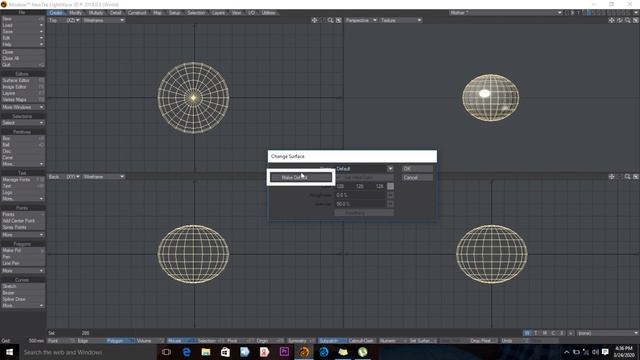Viewport: 640px width, 360px height.
Task: Rotate icon in the Perspective viewport header
Action: 620,20
